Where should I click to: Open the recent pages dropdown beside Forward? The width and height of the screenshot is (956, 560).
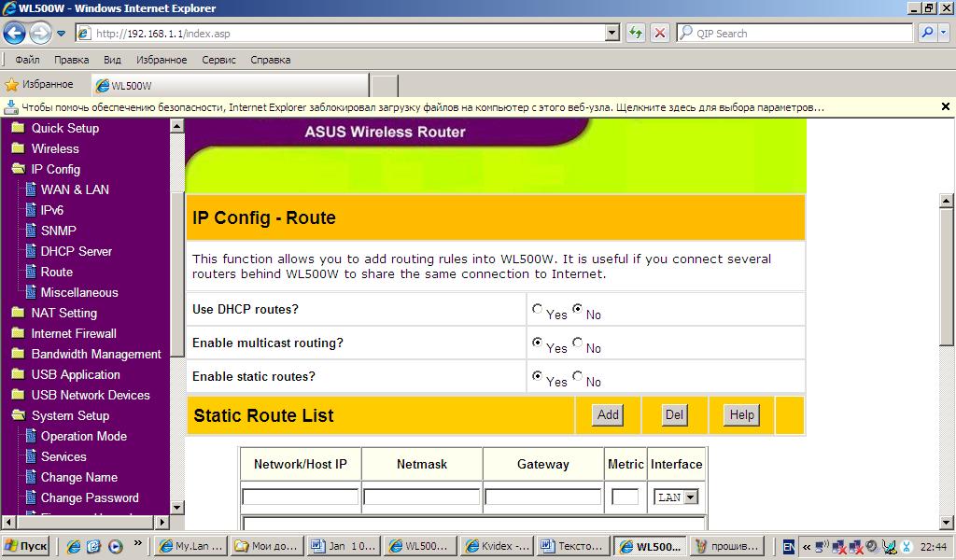pos(61,34)
